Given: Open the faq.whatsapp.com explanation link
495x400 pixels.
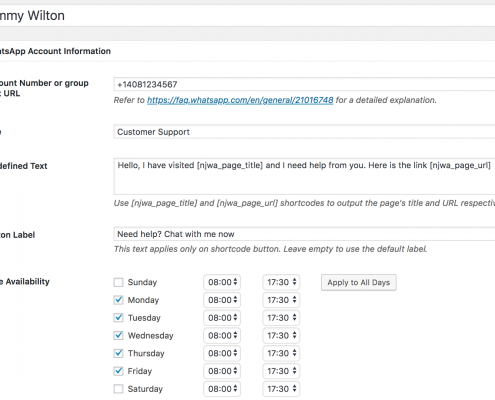Looking at the screenshot, I should (240, 100).
